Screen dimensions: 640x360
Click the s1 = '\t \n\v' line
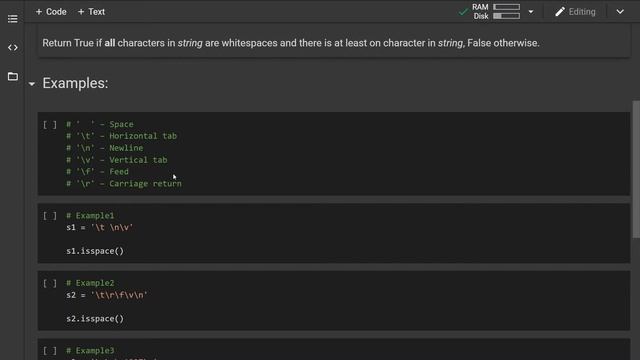pyautogui.click(x=100, y=227)
